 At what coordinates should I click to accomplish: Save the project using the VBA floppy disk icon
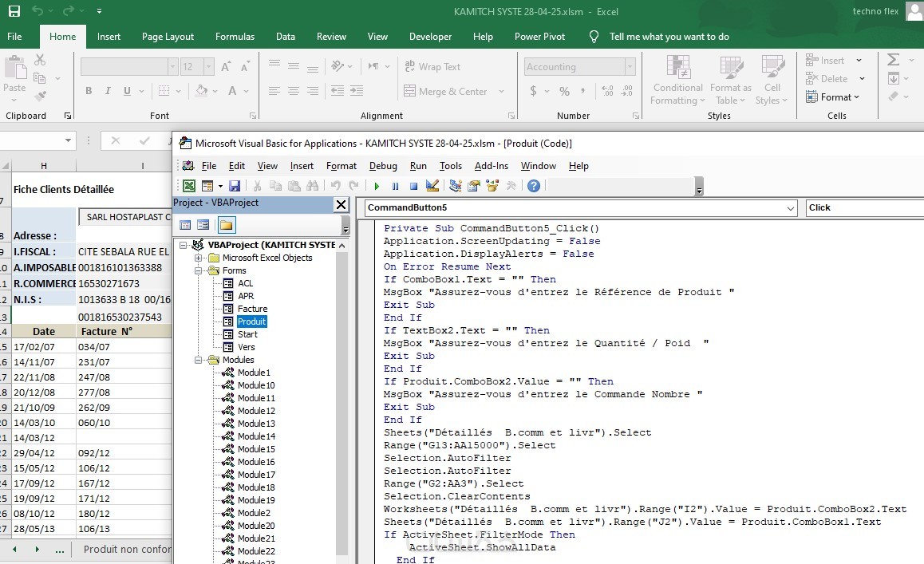click(x=235, y=186)
